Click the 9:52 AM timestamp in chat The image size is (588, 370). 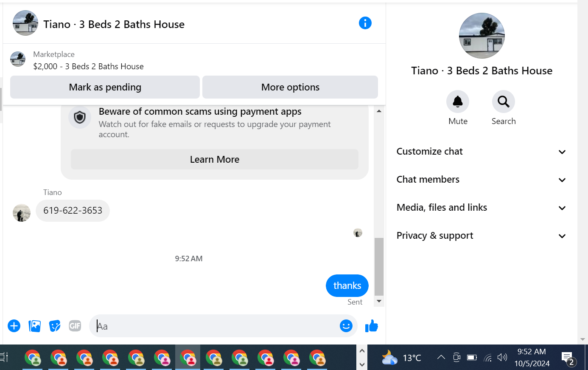click(x=189, y=259)
